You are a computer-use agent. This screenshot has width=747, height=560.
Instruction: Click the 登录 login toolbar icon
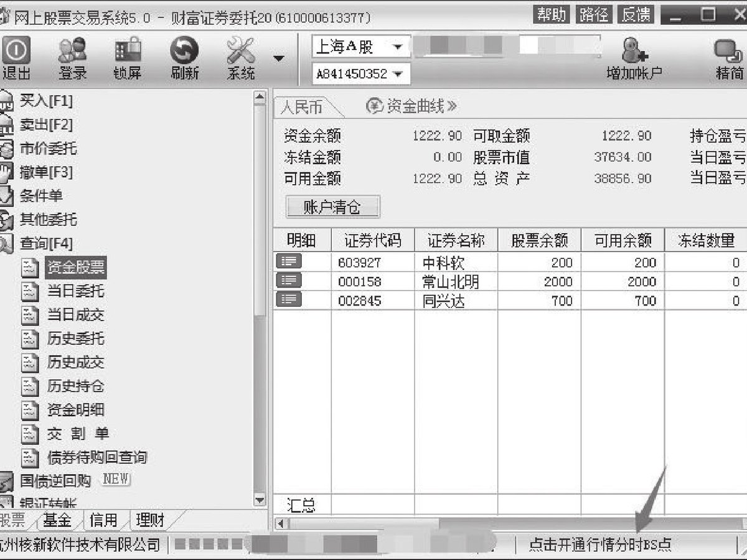click(x=73, y=58)
